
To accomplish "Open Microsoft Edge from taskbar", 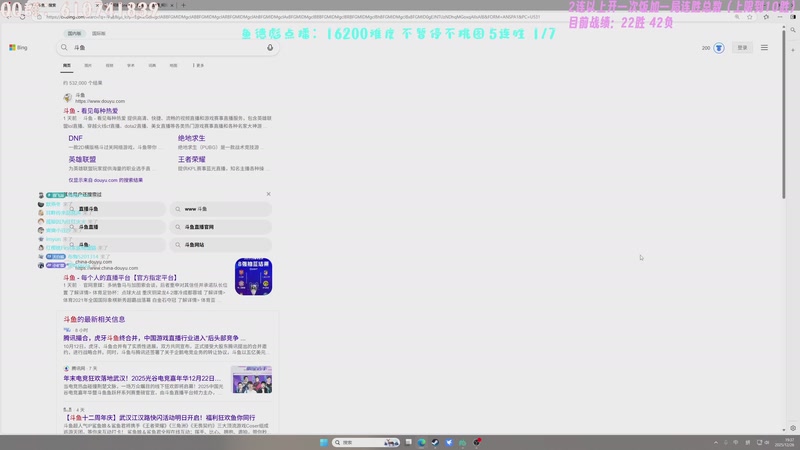I will (421, 442).
